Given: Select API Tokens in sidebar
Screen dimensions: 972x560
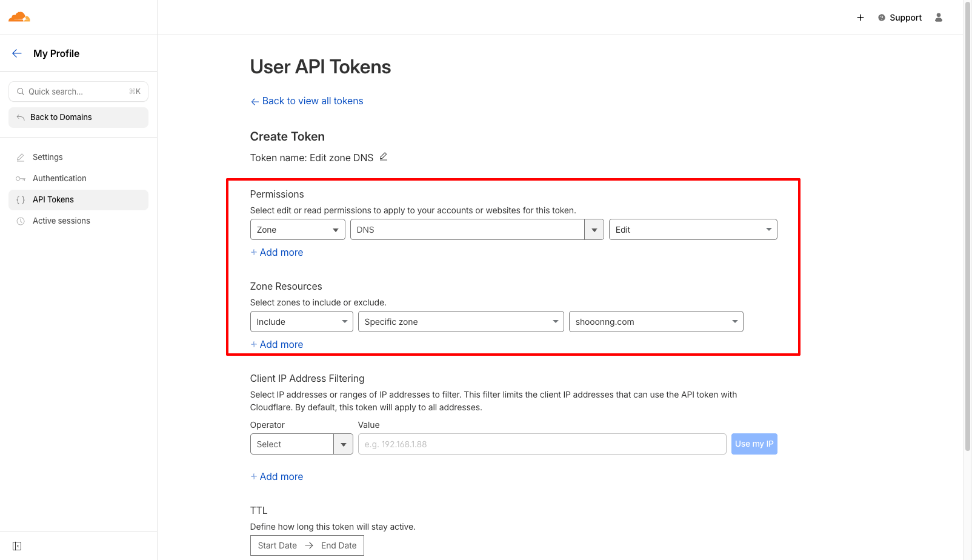Looking at the screenshot, I should coord(78,200).
